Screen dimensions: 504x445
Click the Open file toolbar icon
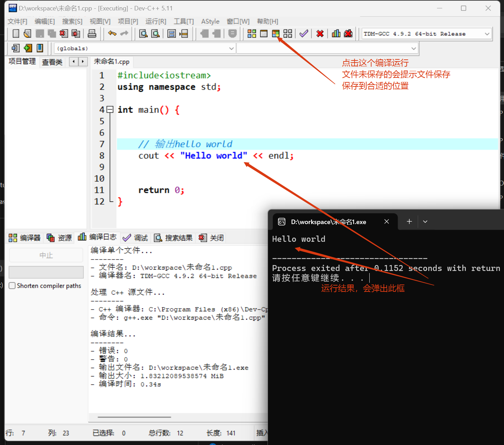pyautogui.click(x=27, y=34)
